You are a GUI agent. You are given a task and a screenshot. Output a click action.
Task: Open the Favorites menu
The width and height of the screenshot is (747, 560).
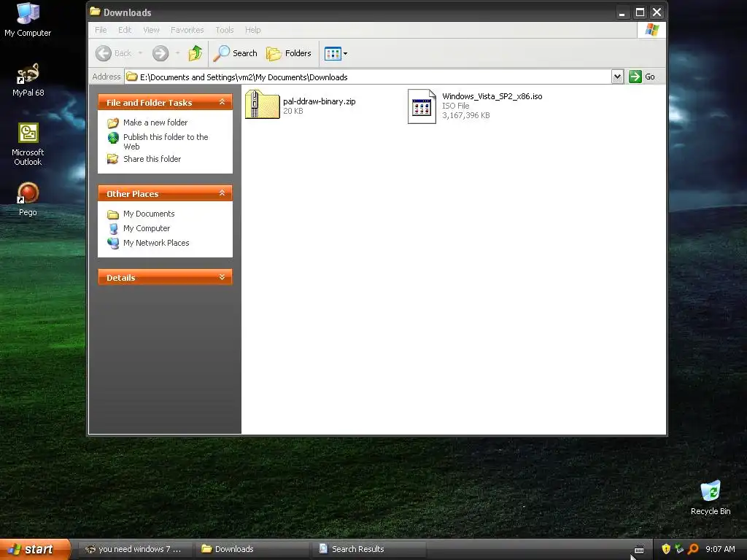pos(187,30)
